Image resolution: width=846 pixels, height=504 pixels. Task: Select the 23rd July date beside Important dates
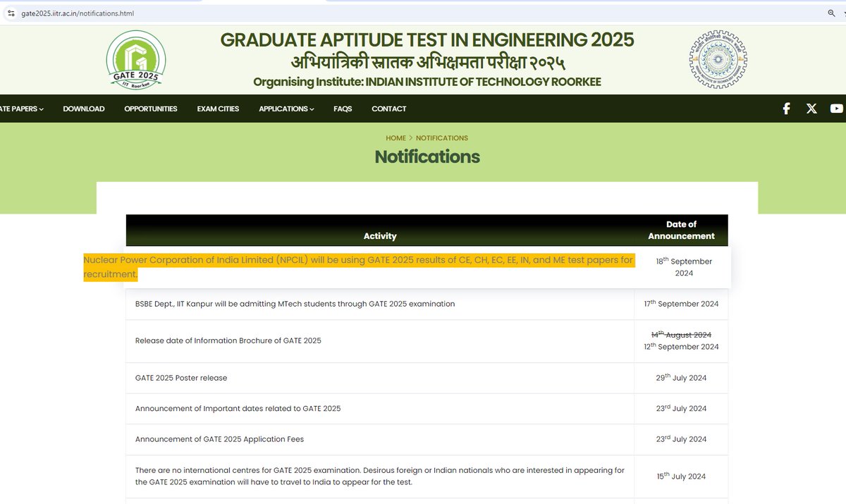click(x=681, y=408)
